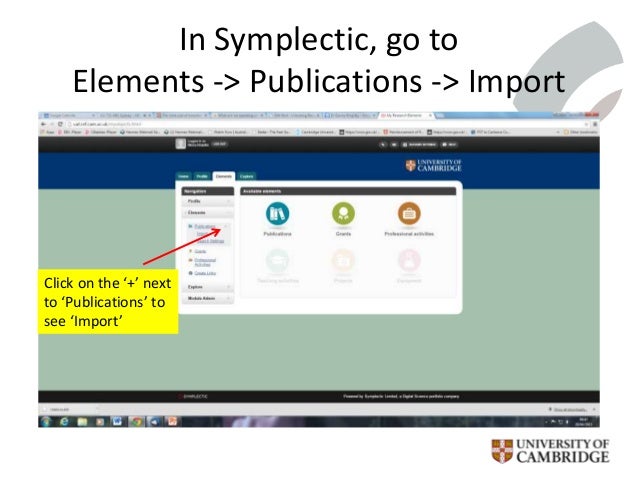Viewport: 638px width, 479px height.
Task: Select the faded Projects icon
Action: [343, 260]
